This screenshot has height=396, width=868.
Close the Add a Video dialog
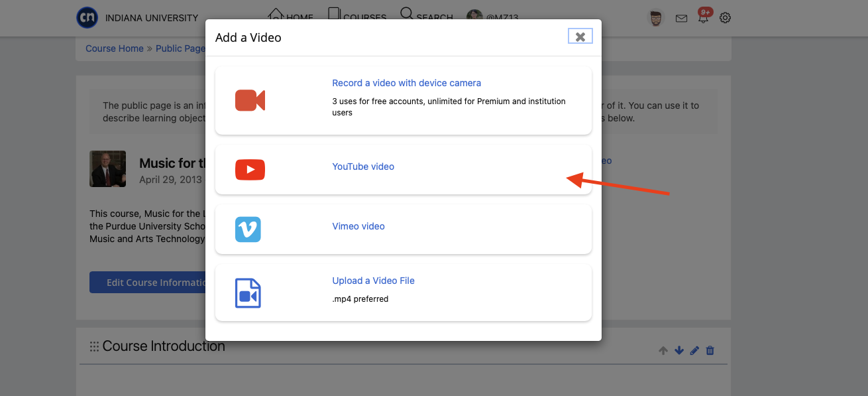[580, 36]
